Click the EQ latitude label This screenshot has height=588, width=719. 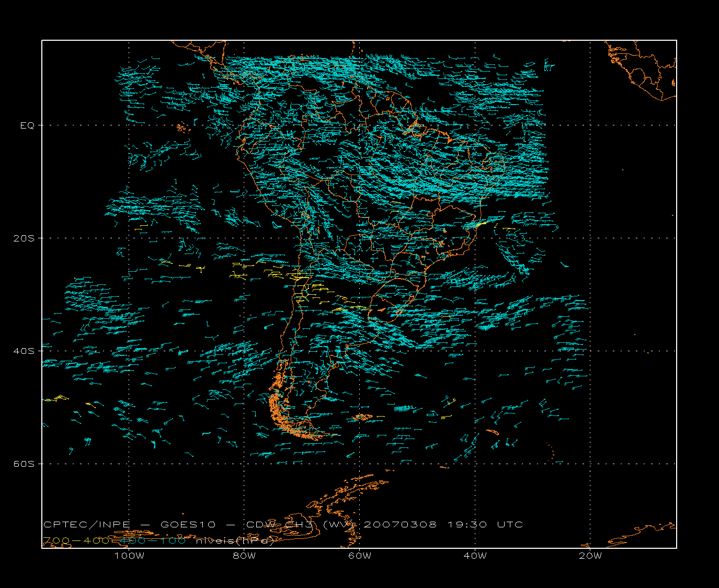27,125
